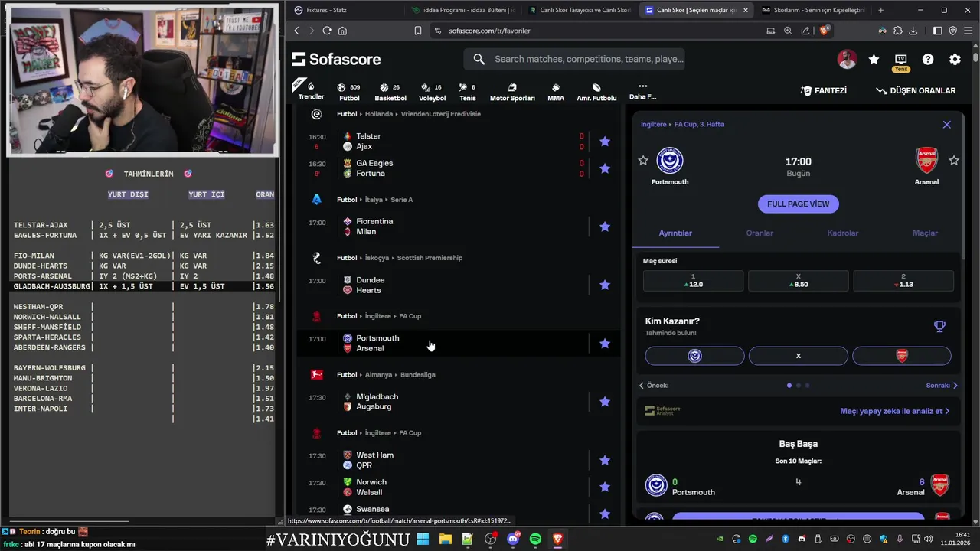Click the Sofascore logo
980x551 pixels.
(336, 59)
